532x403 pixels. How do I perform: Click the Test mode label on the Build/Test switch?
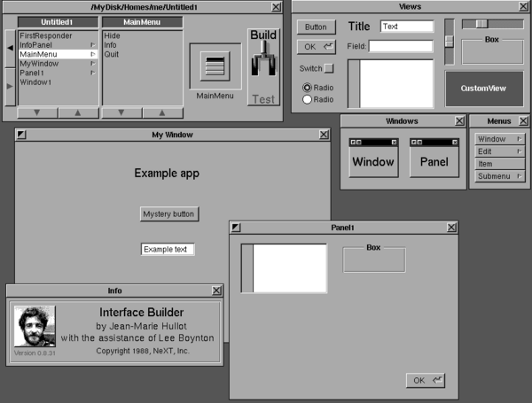[x=263, y=99]
